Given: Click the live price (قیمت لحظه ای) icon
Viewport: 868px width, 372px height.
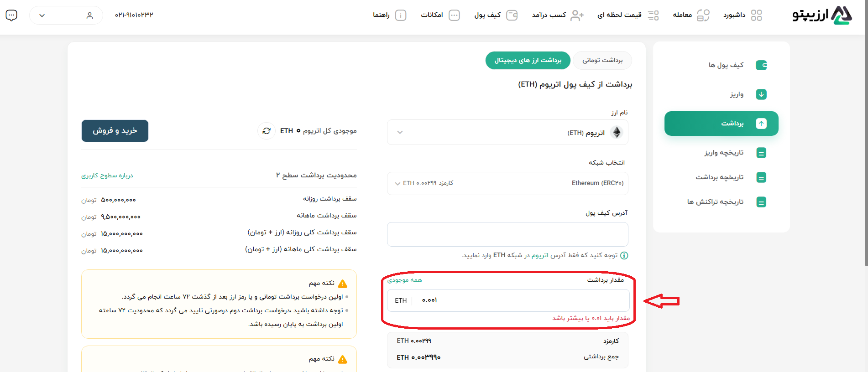Looking at the screenshot, I should (653, 15).
